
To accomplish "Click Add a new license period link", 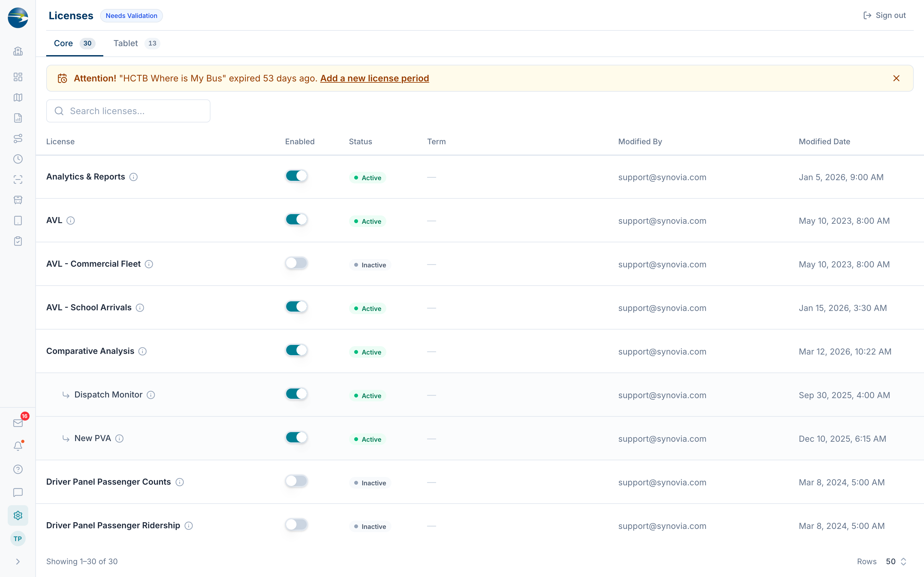I will point(374,78).
